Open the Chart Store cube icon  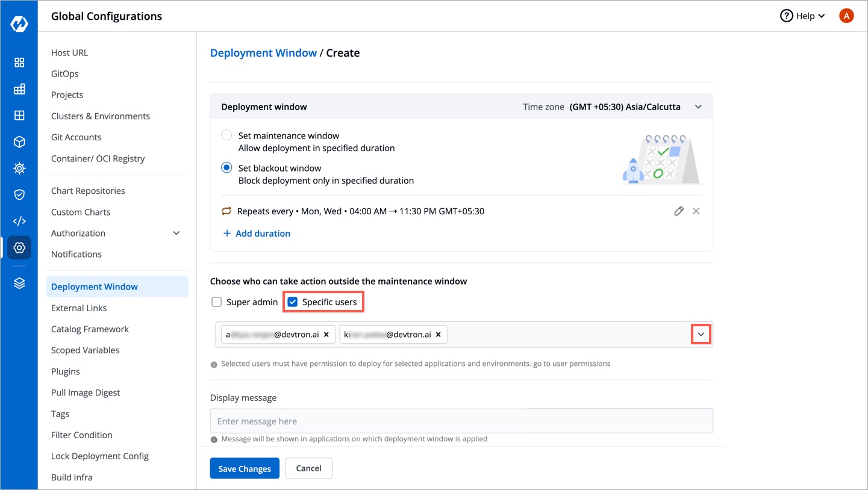[19, 141]
